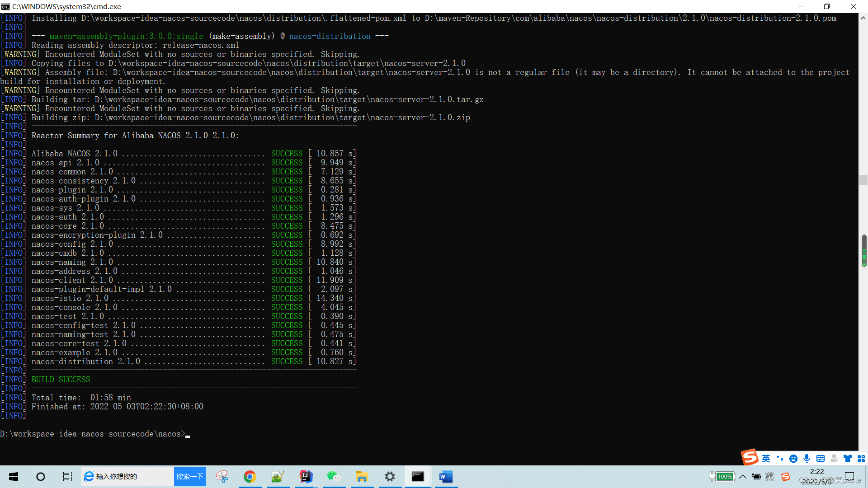Launch the scissors snipping app on taskbar
The width and height of the screenshot is (868, 488).
[x=222, y=477]
